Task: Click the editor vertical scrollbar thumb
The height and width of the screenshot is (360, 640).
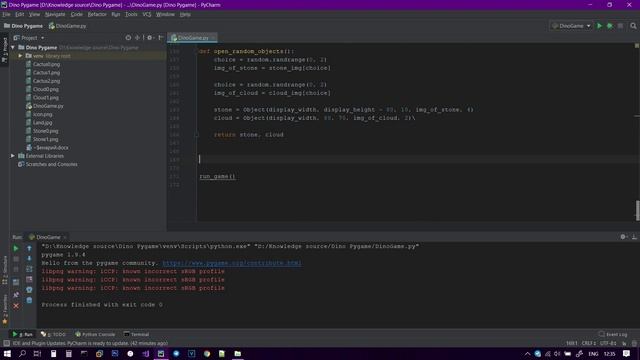Action: 638,211
